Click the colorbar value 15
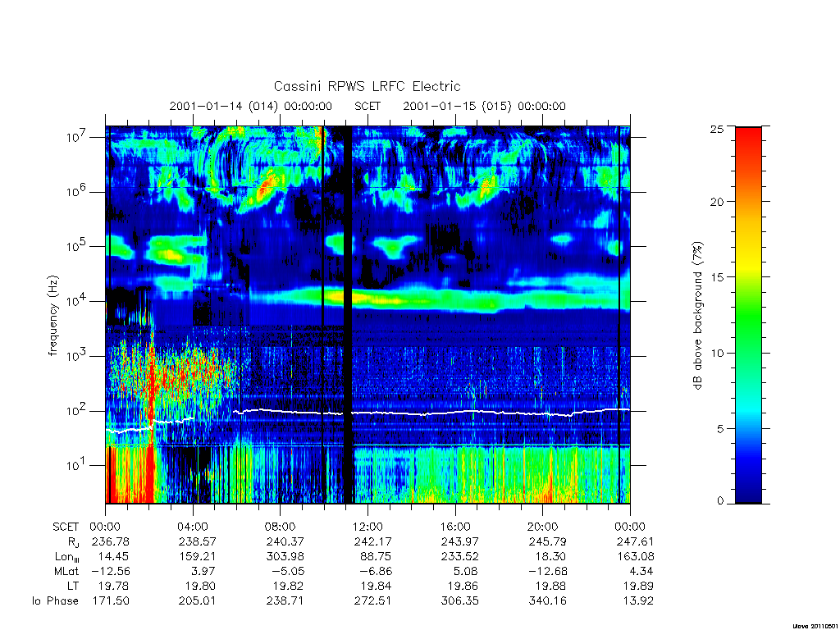This screenshot has height=630, width=840. click(717, 277)
